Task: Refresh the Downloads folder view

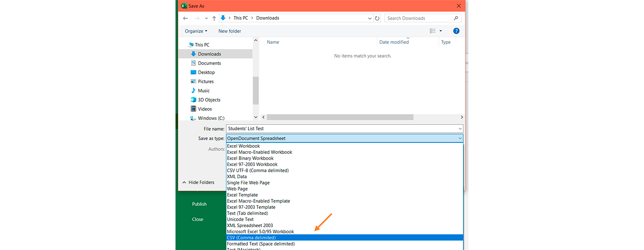Action: coord(377,18)
